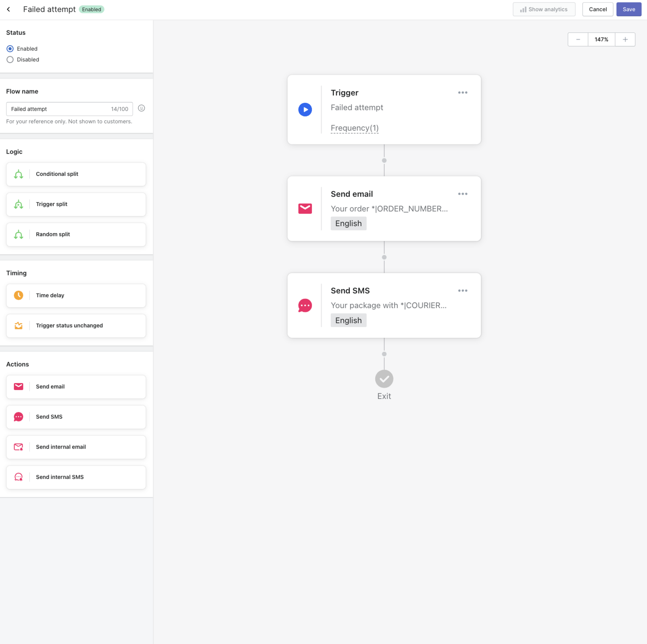Screen dimensions: 647x644
Task: Click the add-step dot below Send email node
Action: [x=384, y=257]
